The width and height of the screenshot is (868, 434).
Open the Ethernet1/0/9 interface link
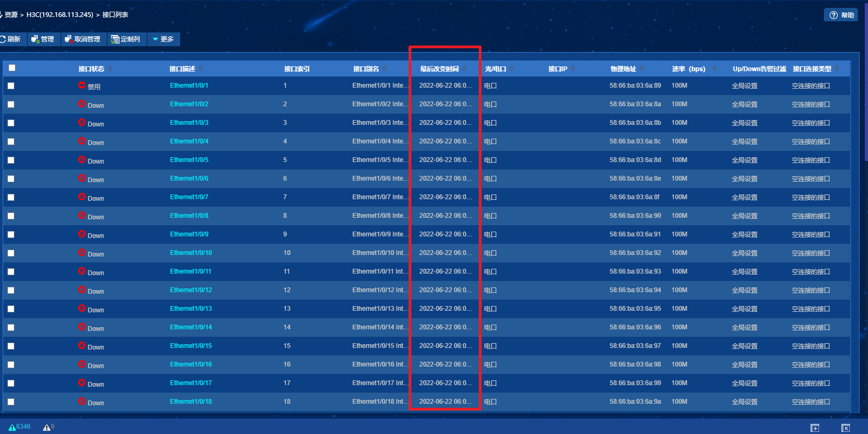tap(189, 234)
